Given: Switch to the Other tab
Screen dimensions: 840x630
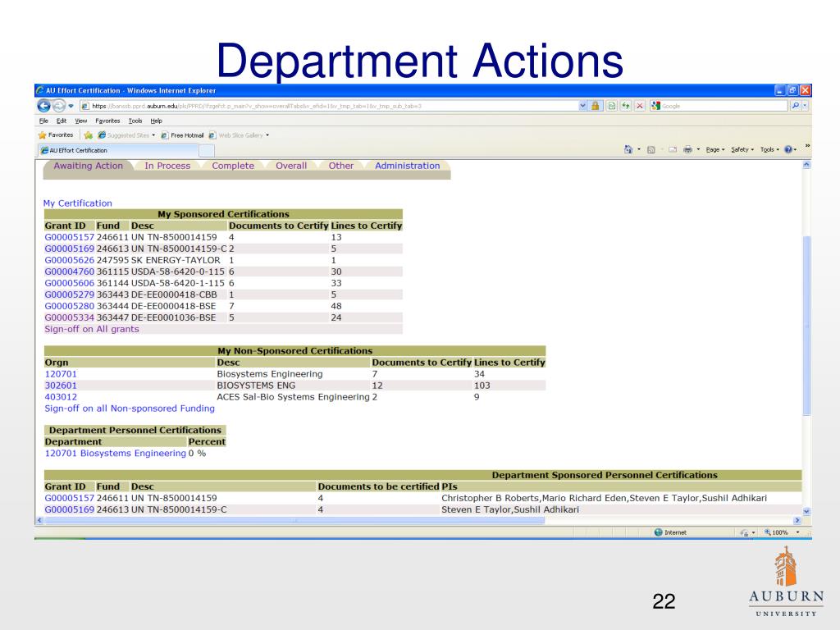Looking at the screenshot, I should click(x=341, y=166).
